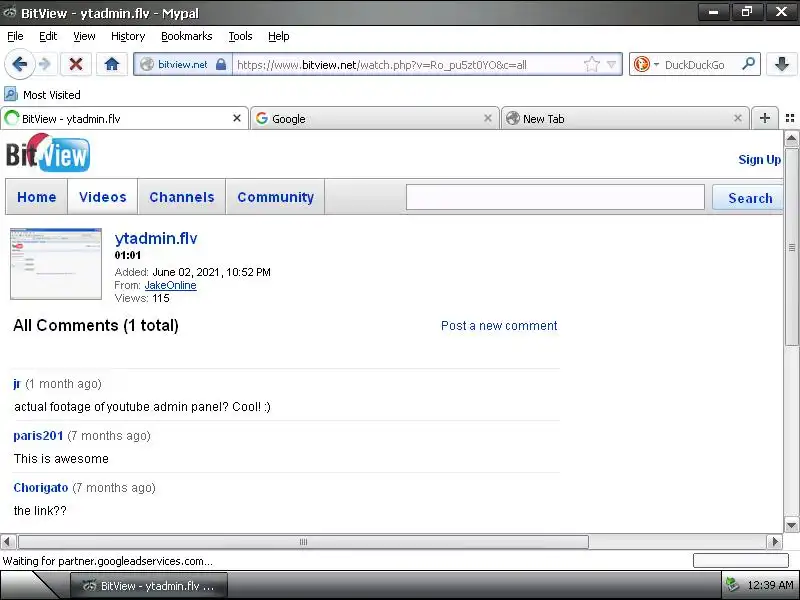This screenshot has height=600, width=800.
Task: Expand the URL history dropdown arrow
Action: [611, 65]
